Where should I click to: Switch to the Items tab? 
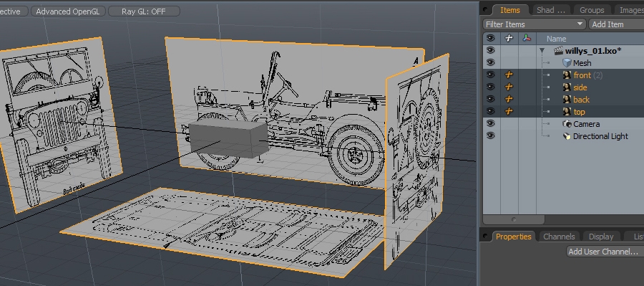point(509,10)
